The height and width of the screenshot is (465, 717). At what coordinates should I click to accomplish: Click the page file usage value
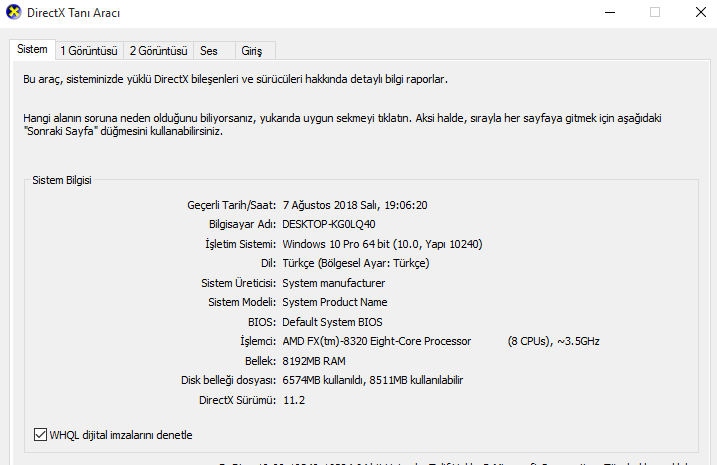[x=373, y=380]
